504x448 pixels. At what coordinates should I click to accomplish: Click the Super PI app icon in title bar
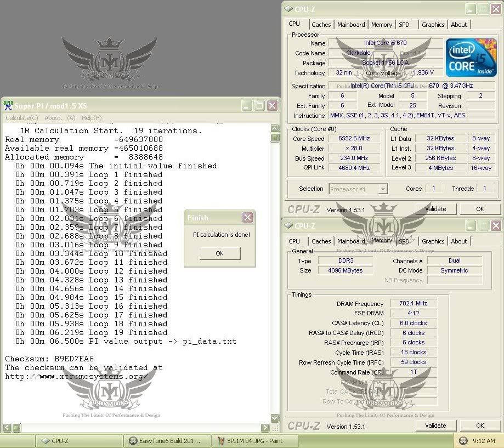click(x=8, y=105)
